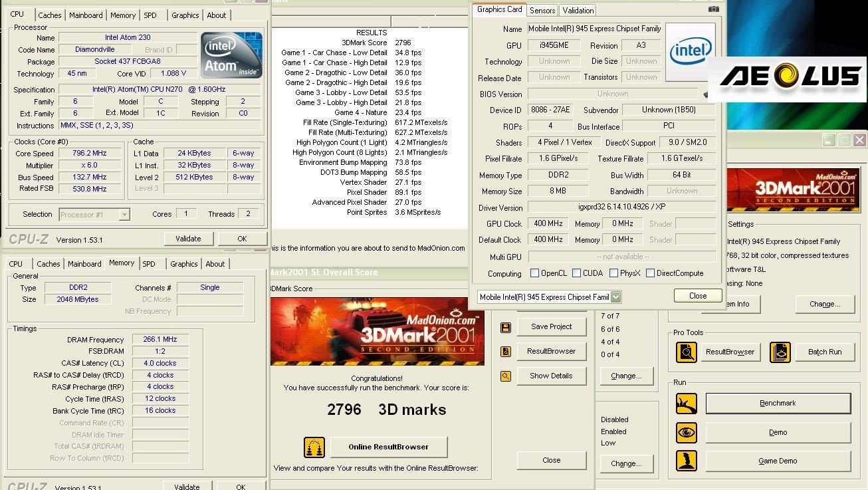This screenshot has width=868, height=490.
Task: Click the Pixel Fillrate value 1.6 GPixel/s
Action: coord(558,159)
